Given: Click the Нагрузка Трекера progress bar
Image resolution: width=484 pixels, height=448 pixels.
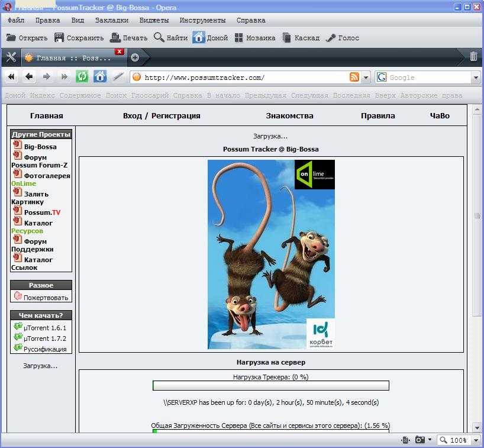Looking at the screenshot, I should pyautogui.click(x=271, y=386).
